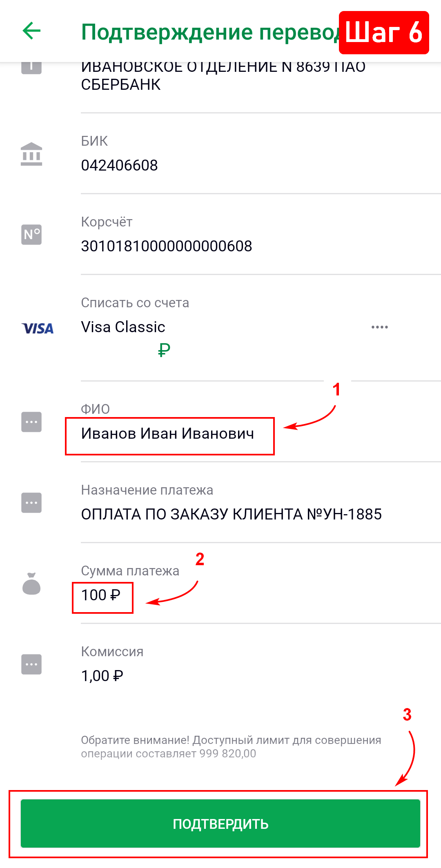441x868 pixels.
Task: Tap the Корсчёт account number
Action: tap(167, 246)
